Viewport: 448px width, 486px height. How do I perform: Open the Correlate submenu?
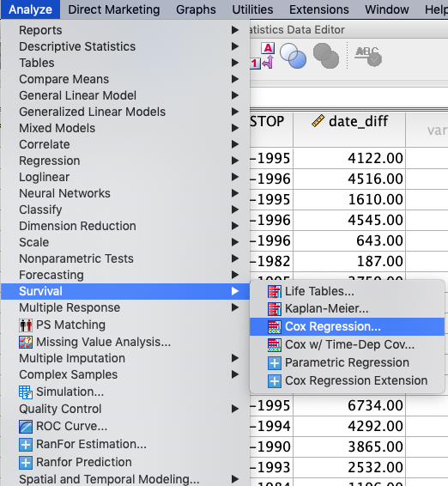pos(125,144)
